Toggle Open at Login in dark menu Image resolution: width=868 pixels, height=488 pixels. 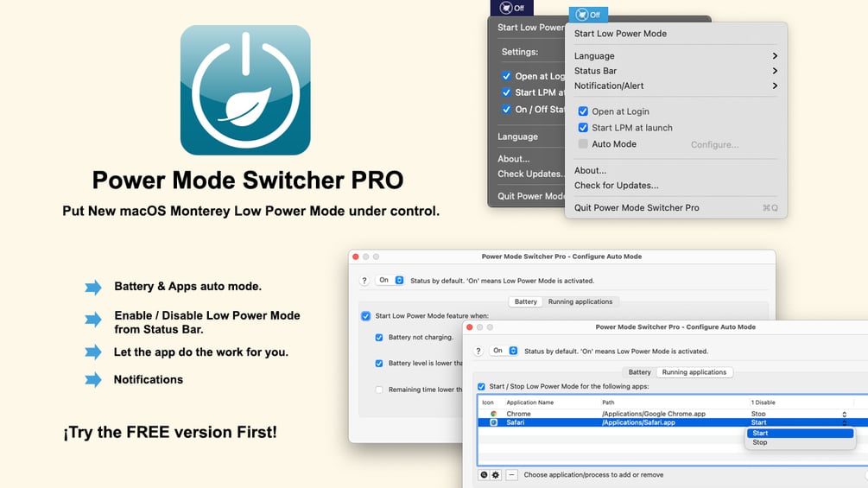pos(506,76)
